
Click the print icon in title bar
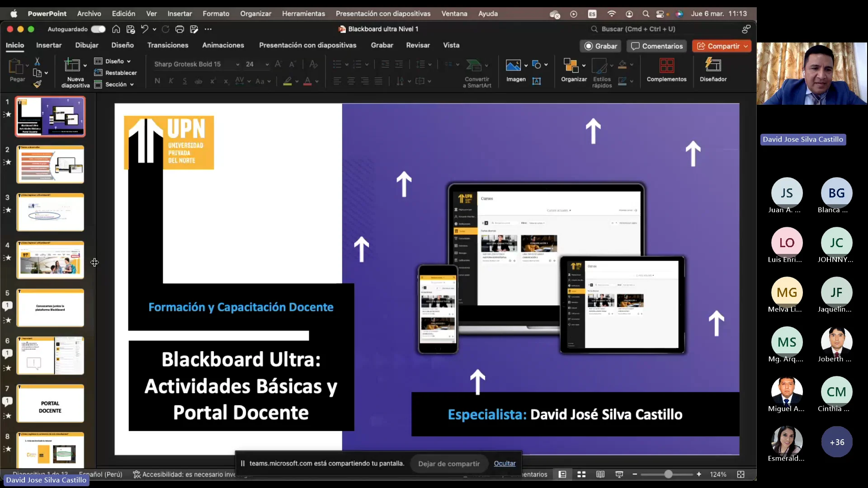[179, 29]
